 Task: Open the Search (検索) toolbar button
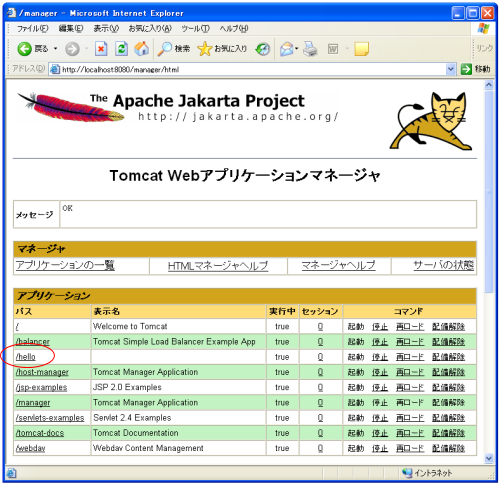tap(174, 49)
